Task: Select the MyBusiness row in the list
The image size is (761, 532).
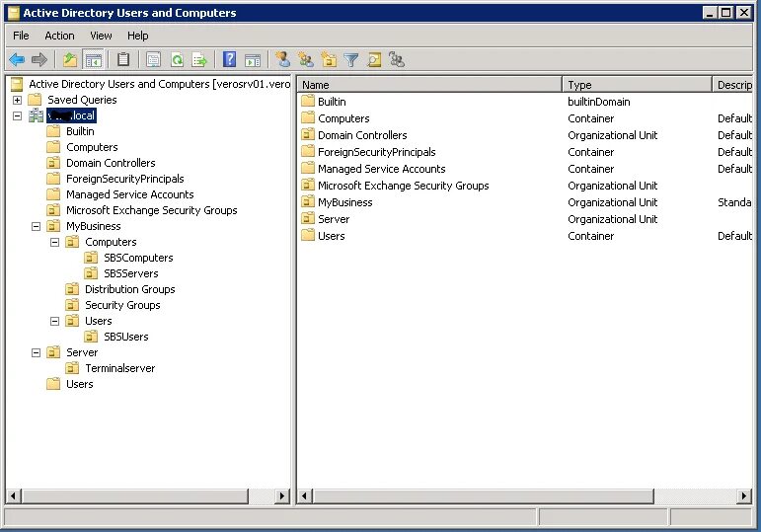Action: [x=526, y=202]
